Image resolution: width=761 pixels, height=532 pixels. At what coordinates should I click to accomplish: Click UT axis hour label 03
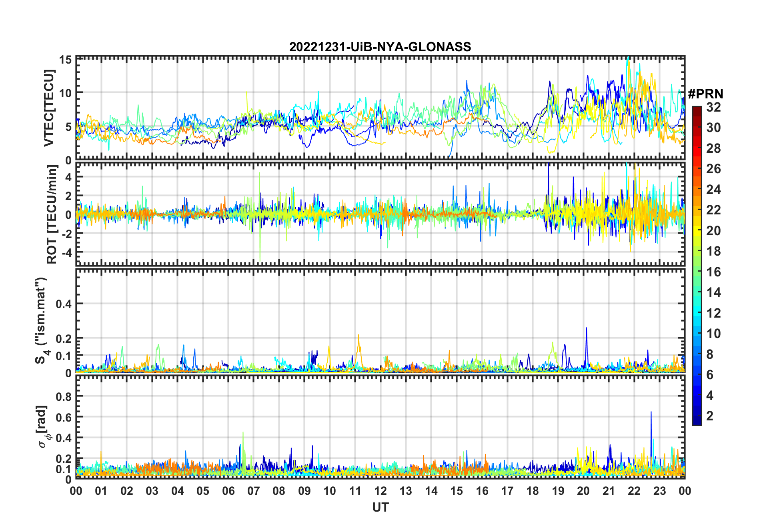coord(152,491)
